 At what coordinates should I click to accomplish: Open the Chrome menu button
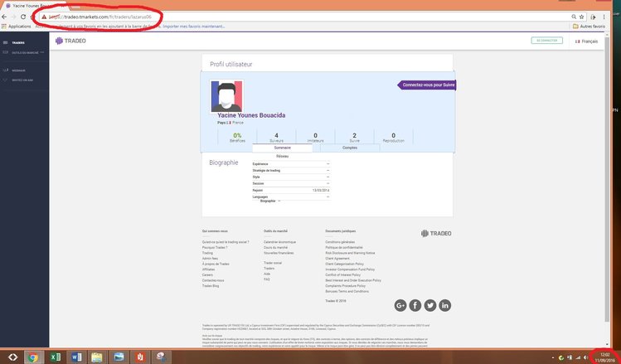coord(615,17)
